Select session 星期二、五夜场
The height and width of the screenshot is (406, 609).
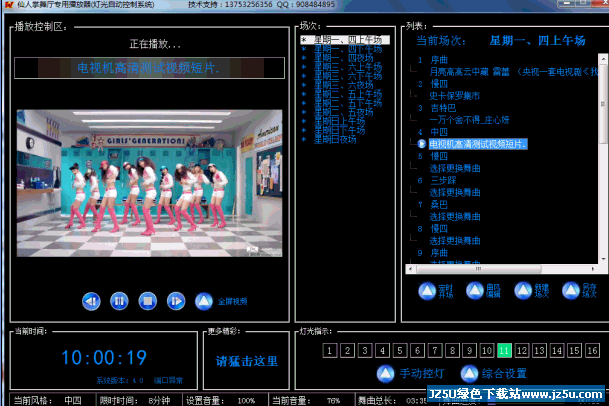click(343, 112)
